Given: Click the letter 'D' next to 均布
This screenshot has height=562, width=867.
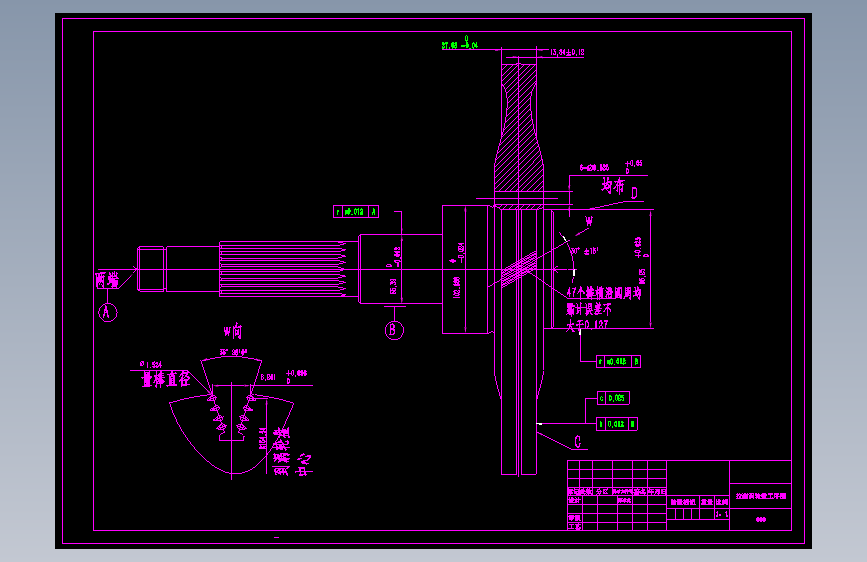Looking at the screenshot, I should 634,192.
